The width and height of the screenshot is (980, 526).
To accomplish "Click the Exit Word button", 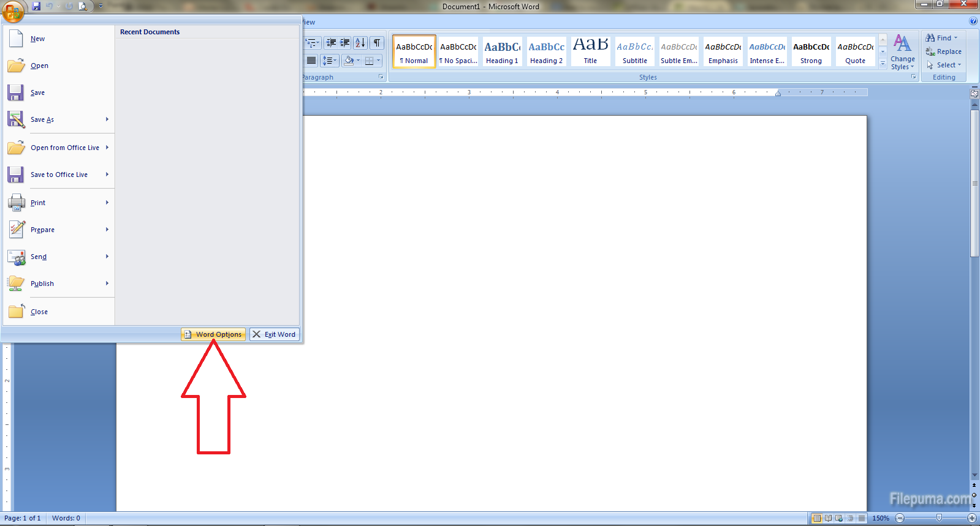I will pos(275,334).
